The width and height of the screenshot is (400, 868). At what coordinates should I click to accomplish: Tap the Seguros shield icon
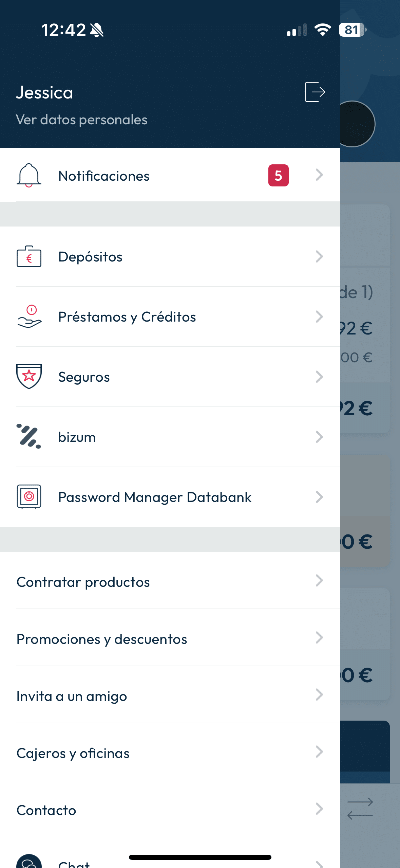29,376
